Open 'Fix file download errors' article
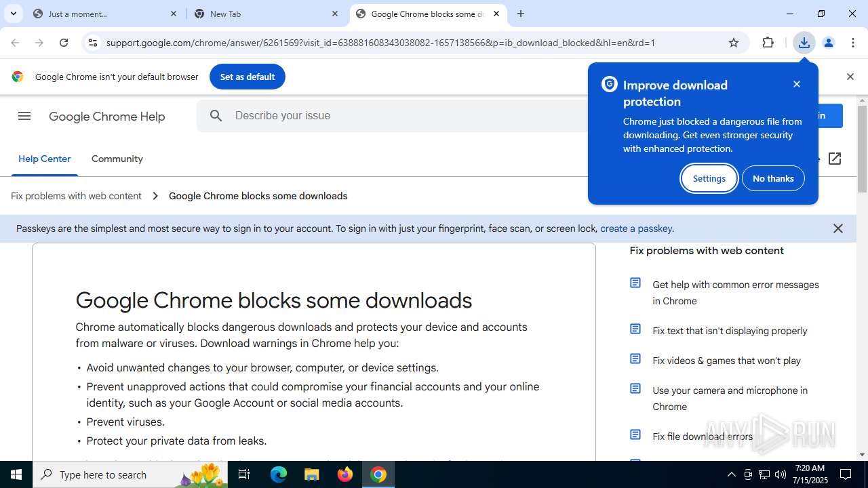868x488 pixels. point(703,436)
